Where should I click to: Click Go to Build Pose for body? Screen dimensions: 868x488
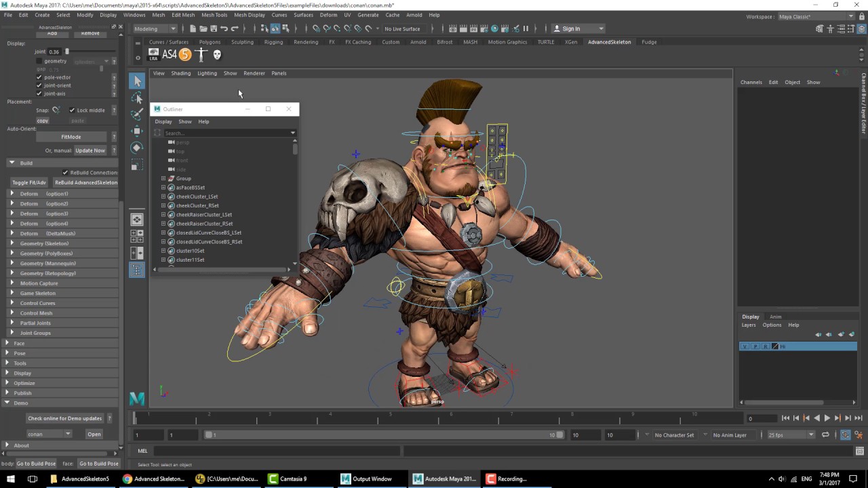click(36, 464)
